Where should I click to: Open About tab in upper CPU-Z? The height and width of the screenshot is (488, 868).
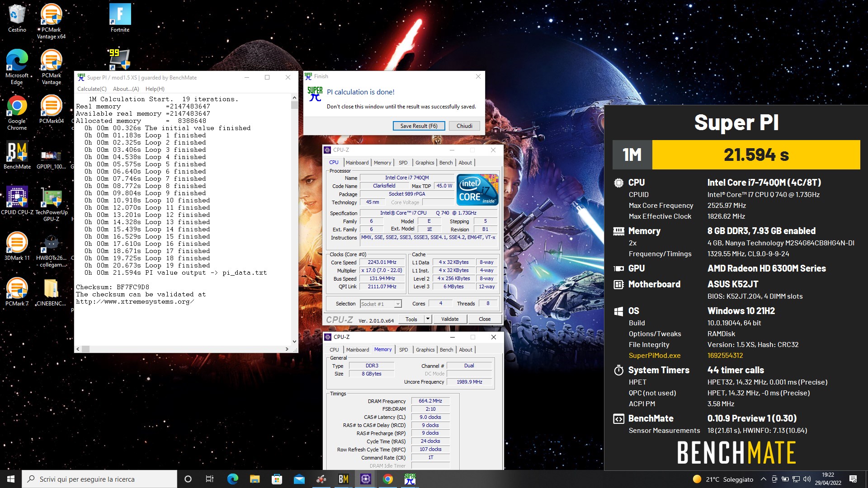tap(465, 163)
